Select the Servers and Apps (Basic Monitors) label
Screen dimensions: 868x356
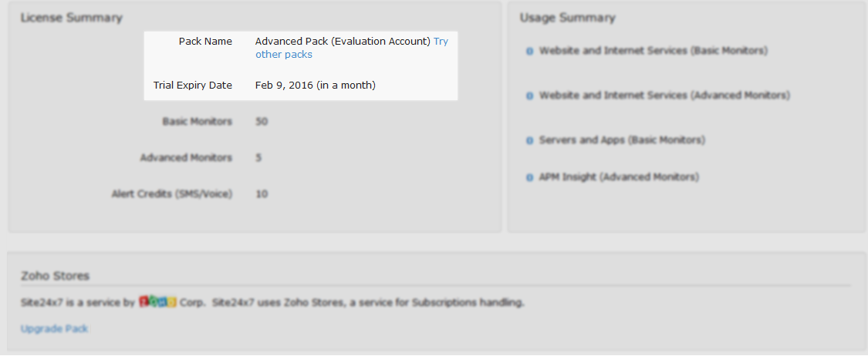coord(622,140)
